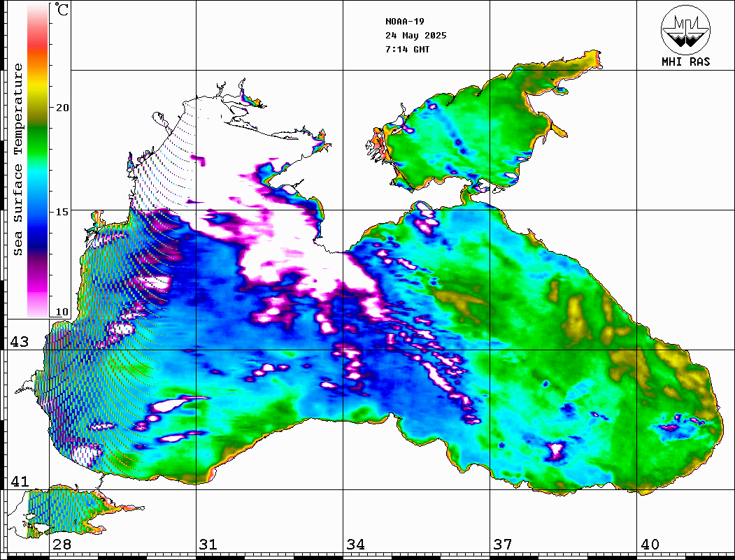Click the longitude label 40

pos(649,545)
